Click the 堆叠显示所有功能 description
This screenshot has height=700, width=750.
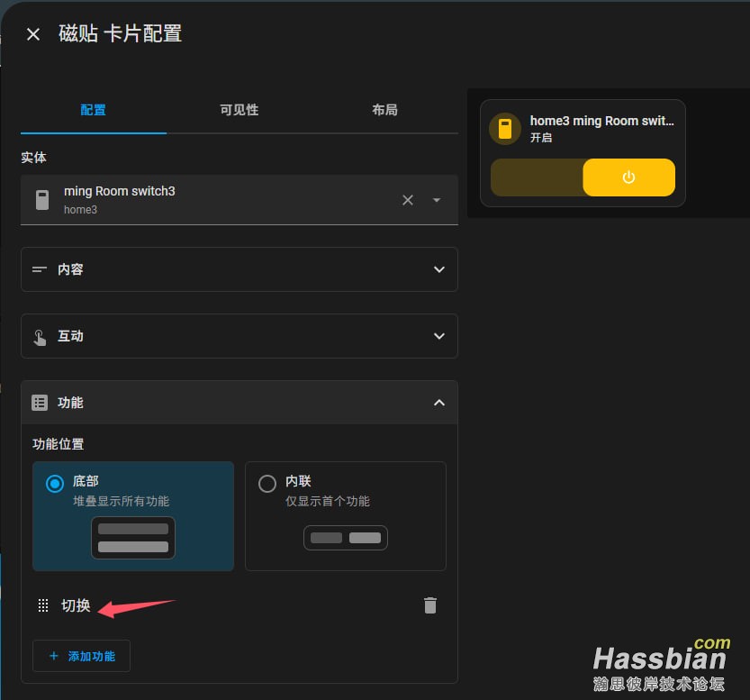point(121,501)
